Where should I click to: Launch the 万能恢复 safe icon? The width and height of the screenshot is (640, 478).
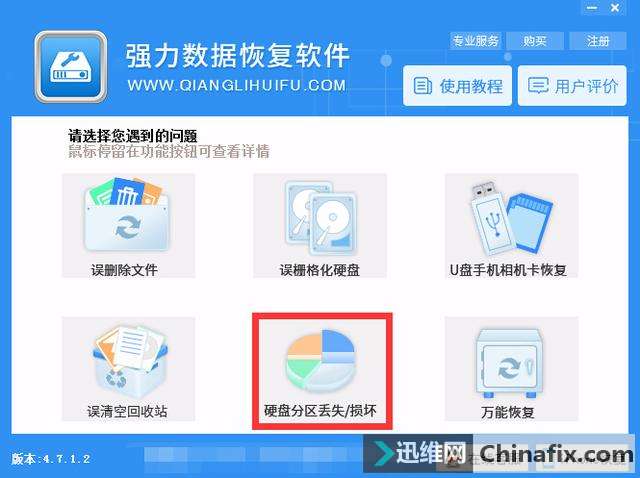coord(510,363)
